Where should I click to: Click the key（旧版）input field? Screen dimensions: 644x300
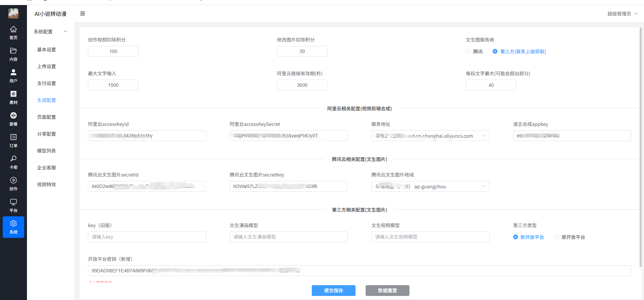tap(147, 237)
